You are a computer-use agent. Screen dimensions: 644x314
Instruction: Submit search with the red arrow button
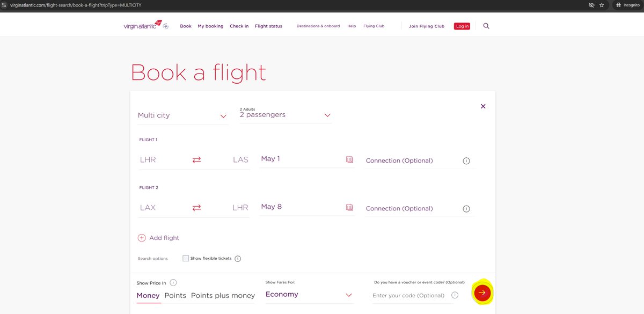[482, 293]
